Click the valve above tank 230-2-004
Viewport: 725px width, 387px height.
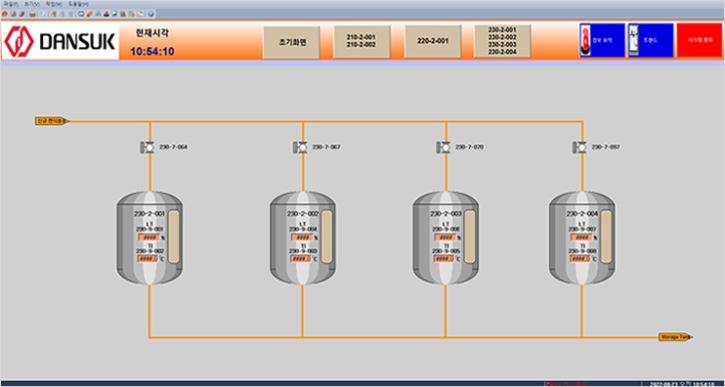[x=580, y=147]
